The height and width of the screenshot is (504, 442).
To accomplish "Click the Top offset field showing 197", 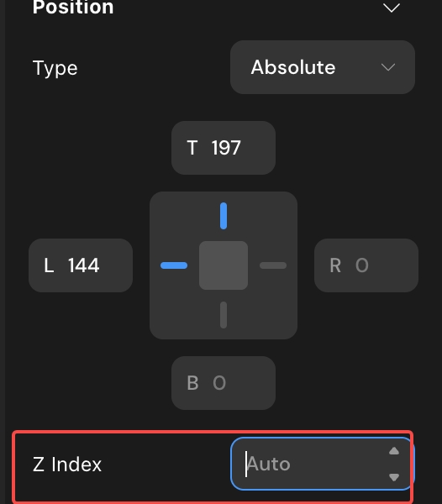I will [224, 148].
